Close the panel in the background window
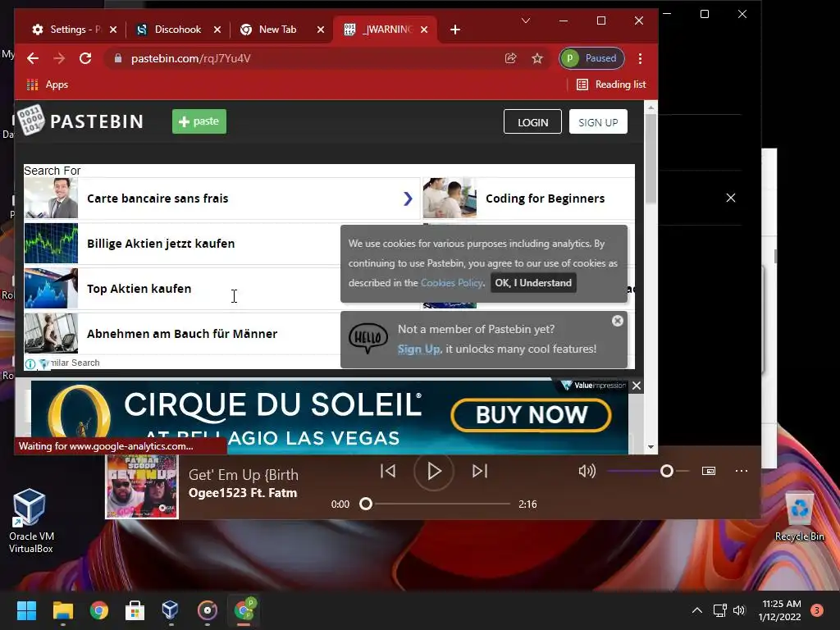The image size is (840, 630). 731,198
